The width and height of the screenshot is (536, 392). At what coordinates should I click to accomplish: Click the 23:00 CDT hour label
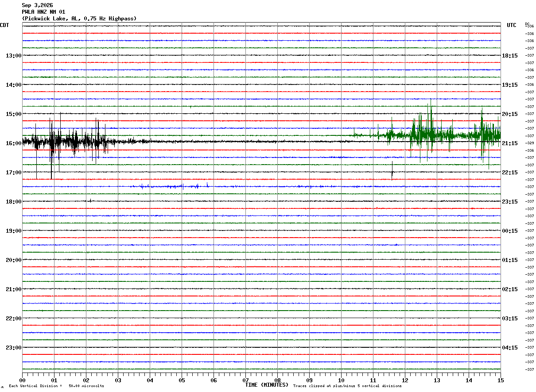tap(13, 348)
